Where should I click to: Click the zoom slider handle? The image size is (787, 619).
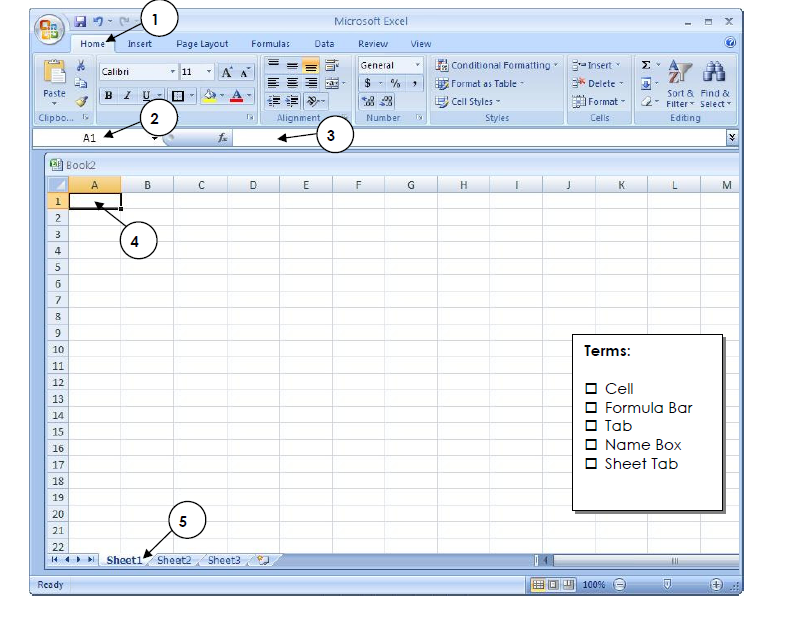point(667,585)
